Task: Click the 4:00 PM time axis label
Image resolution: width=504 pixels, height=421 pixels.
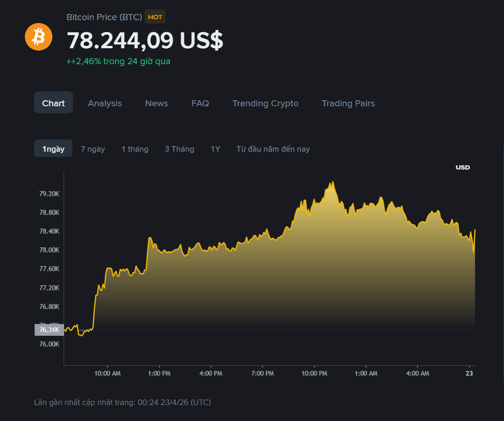Action: [x=211, y=373]
